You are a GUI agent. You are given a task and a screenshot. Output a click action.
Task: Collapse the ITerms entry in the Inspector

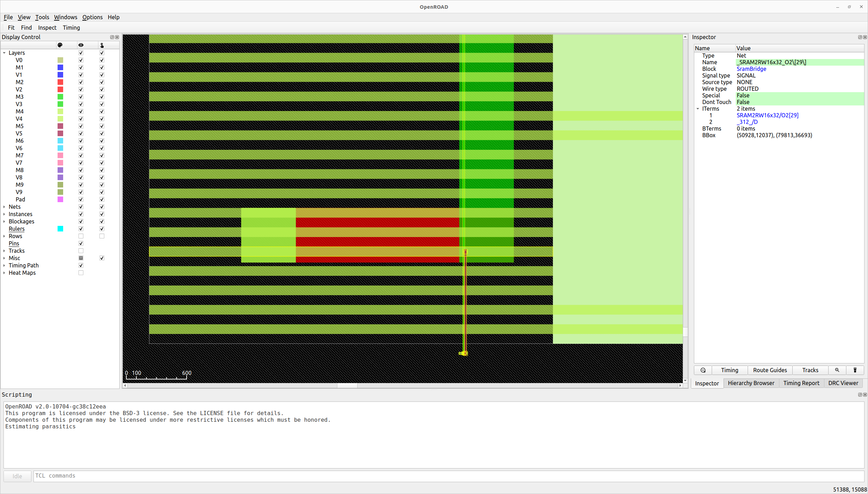pos(697,109)
